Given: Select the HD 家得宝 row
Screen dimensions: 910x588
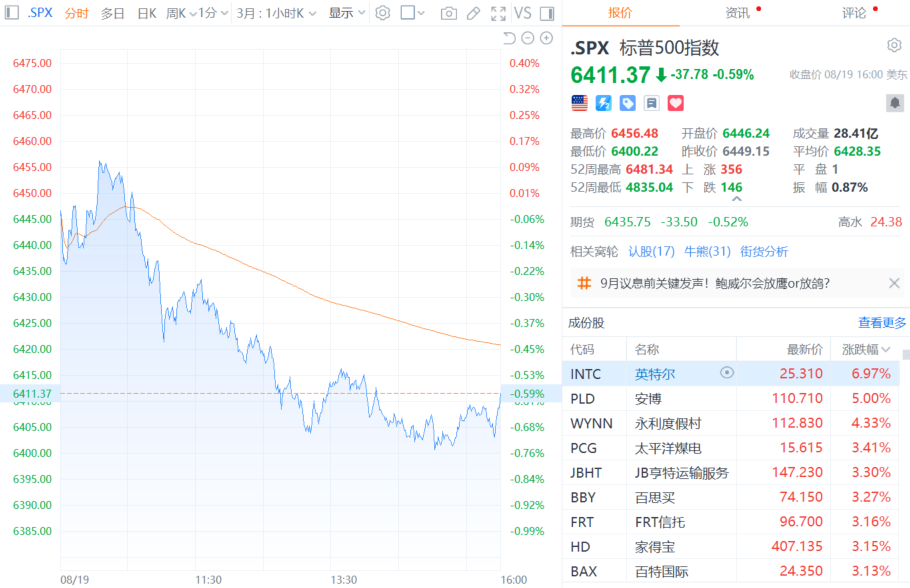Looking at the screenshot, I should coord(731,547).
